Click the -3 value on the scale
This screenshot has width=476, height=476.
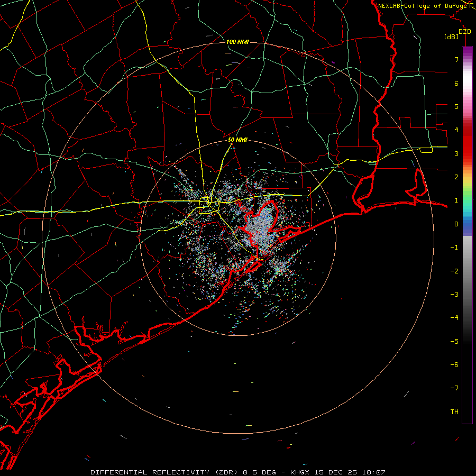pos(454,295)
